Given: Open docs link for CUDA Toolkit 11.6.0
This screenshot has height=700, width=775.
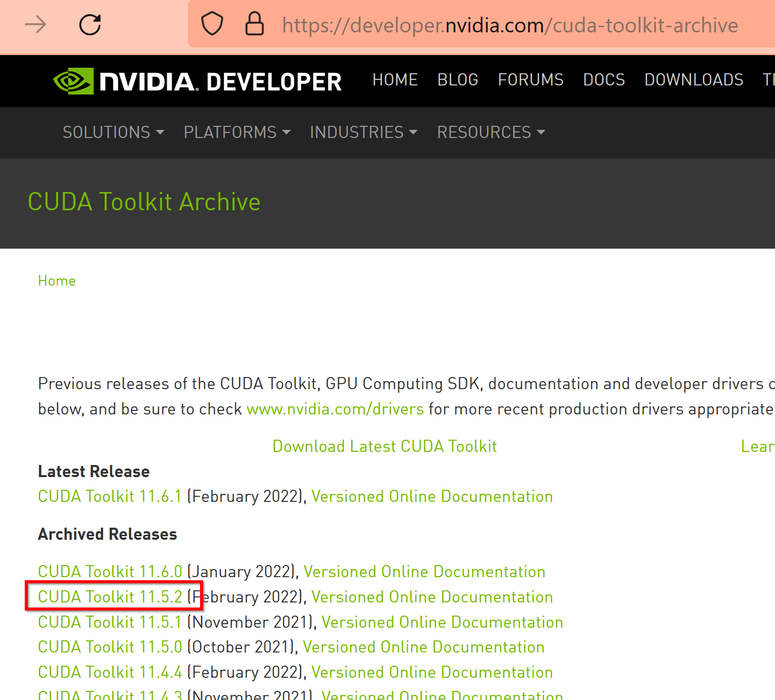Looking at the screenshot, I should [424, 572].
